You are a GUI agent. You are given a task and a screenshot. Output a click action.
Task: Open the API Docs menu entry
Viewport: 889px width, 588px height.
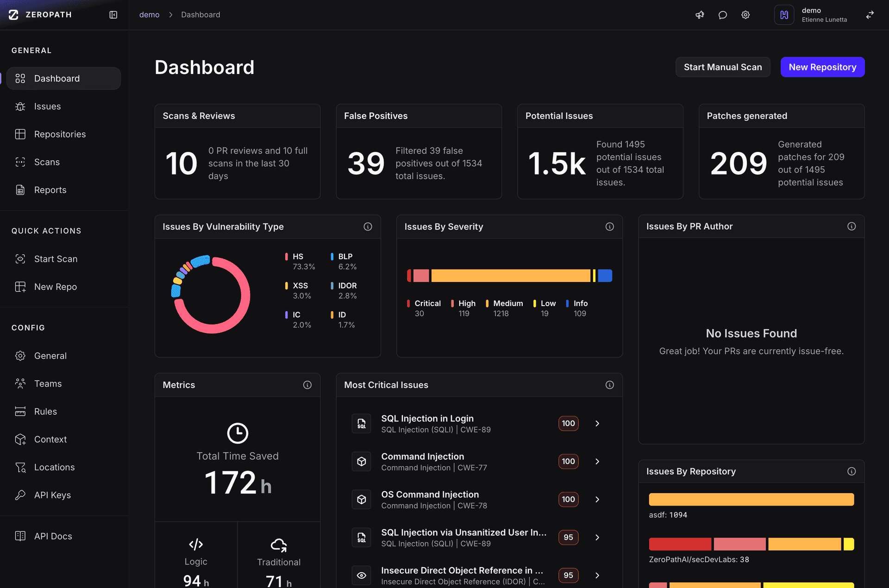53,536
